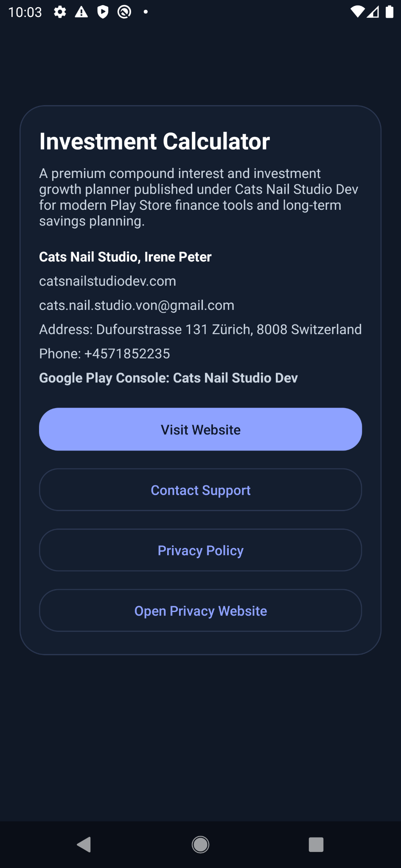Tap the cellular signal status icon

pos(373,12)
